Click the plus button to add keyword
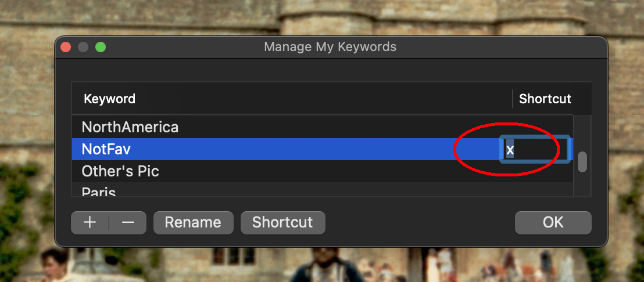The image size is (644, 282). coord(90,223)
